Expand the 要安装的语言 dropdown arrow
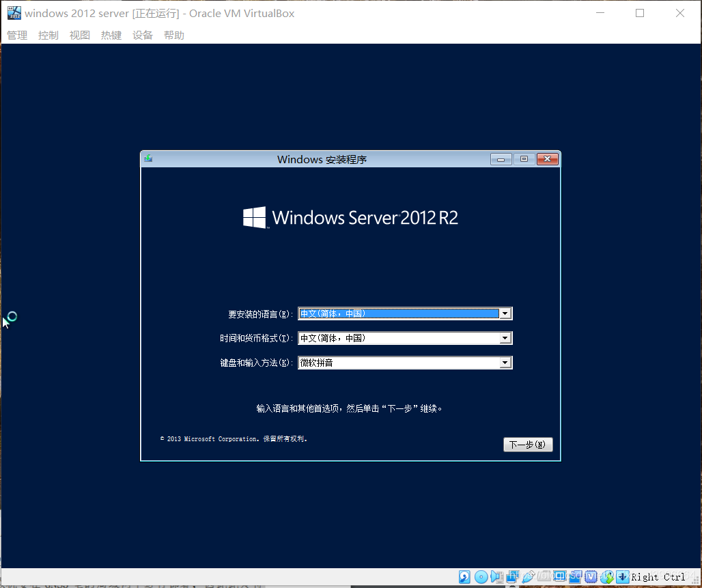Image resolution: width=702 pixels, height=588 pixels. click(x=505, y=313)
